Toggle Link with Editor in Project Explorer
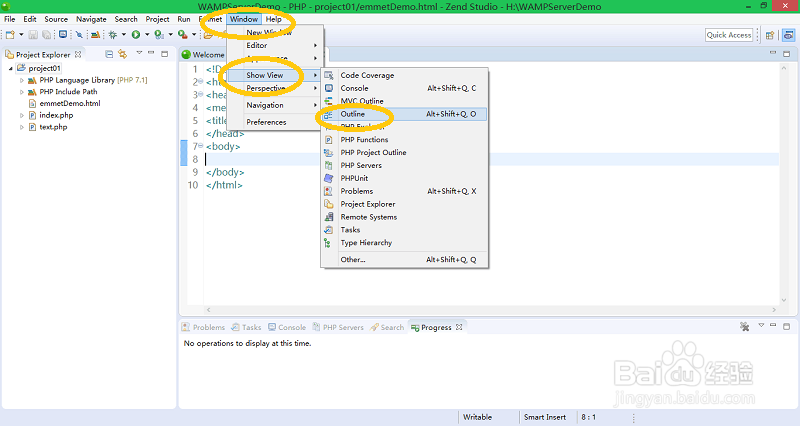The width and height of the screenshot is (800, 426). pos(122,54)
